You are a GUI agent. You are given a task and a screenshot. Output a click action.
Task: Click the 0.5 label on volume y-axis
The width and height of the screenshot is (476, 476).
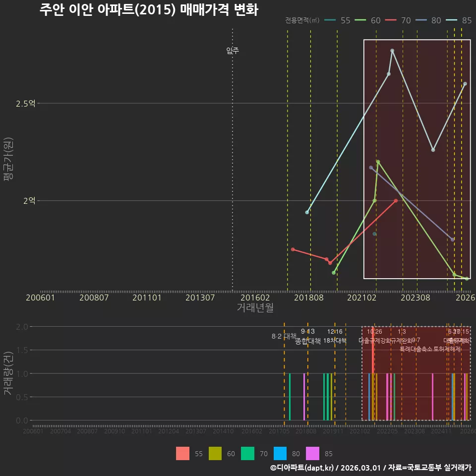[x=22, y=397]
